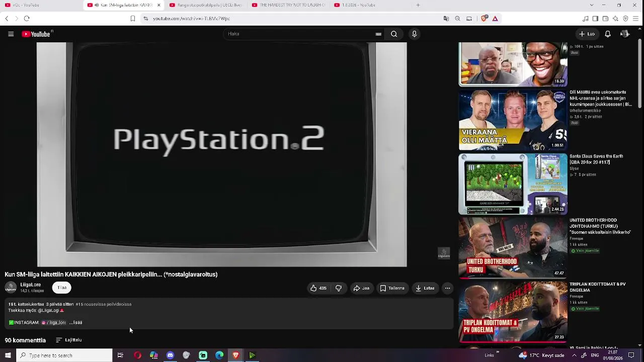Open Lajittelu comment sort dropdown
The image size is (644, 362).
click(x=69, y=340)
